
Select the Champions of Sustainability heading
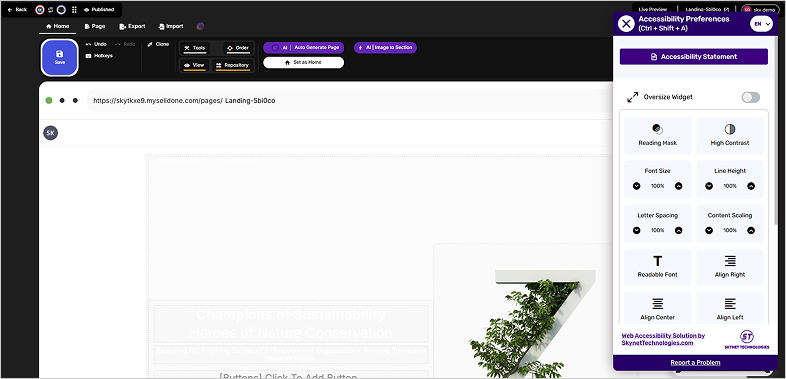[x=291, y=315]
